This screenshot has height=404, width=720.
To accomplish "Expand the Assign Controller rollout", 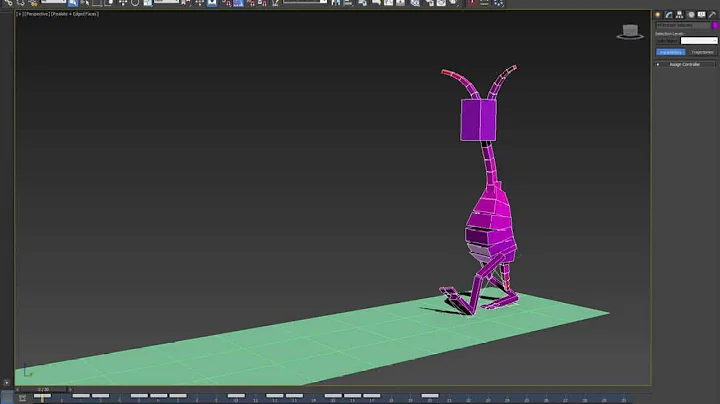I will (684, 64).
